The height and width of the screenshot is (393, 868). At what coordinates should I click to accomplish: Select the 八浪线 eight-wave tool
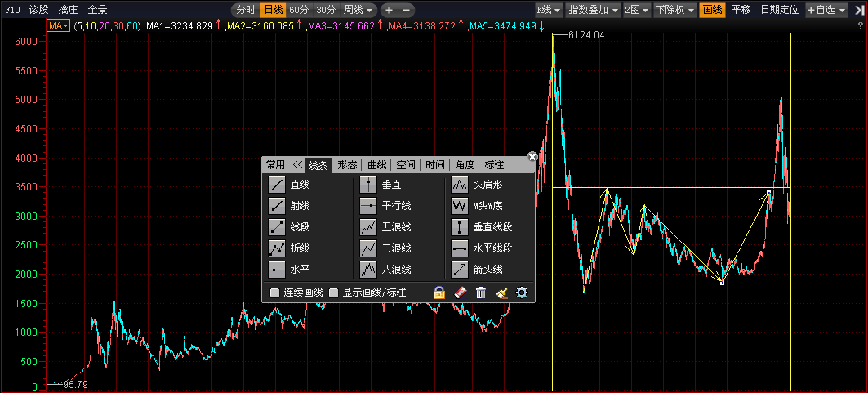click(385, 270)
